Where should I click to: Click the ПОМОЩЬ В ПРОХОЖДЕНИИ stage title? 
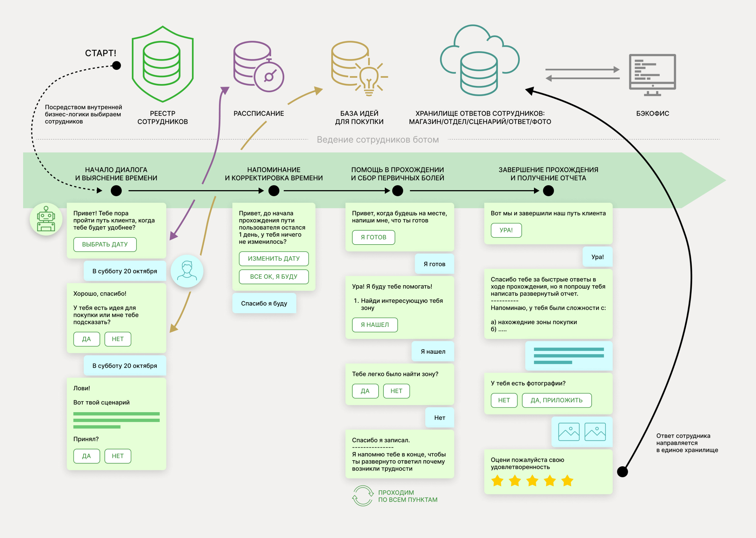397,174
